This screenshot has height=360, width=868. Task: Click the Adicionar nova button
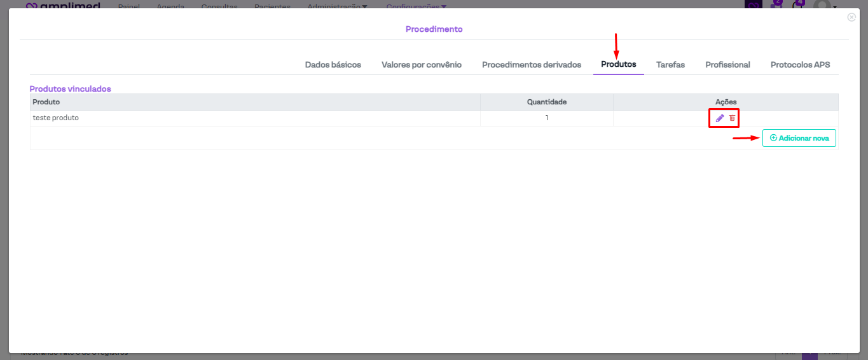799,138
